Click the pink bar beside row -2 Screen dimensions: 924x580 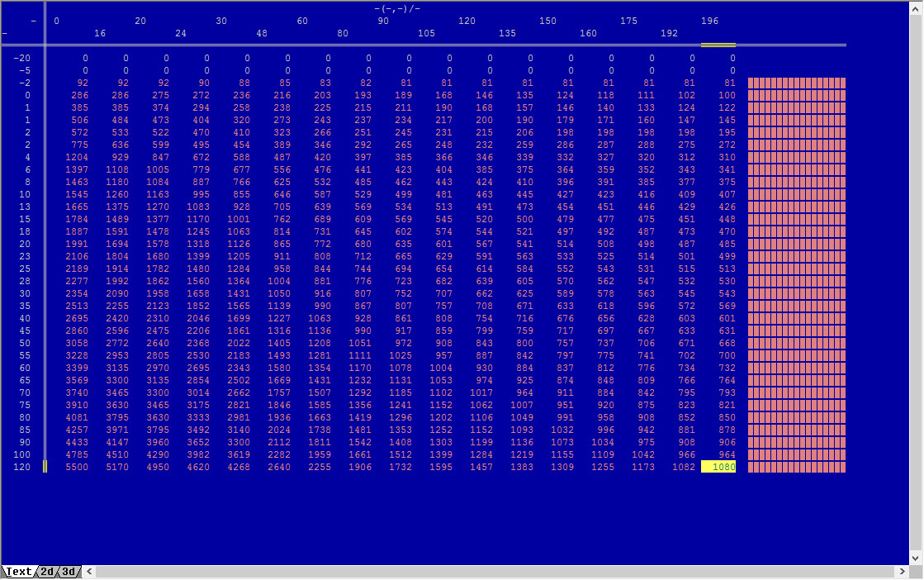coord(796,83)
